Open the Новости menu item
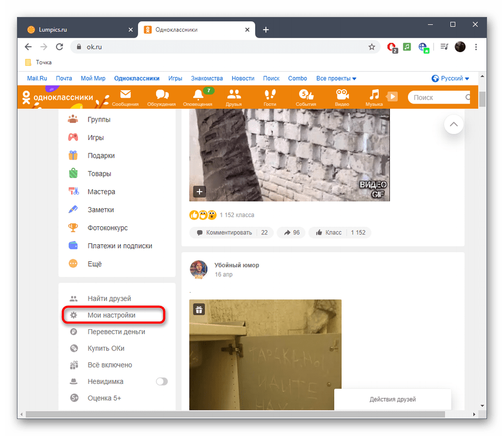Image resolution: width=504 pixels, height=436 pixels. point(243,78)
